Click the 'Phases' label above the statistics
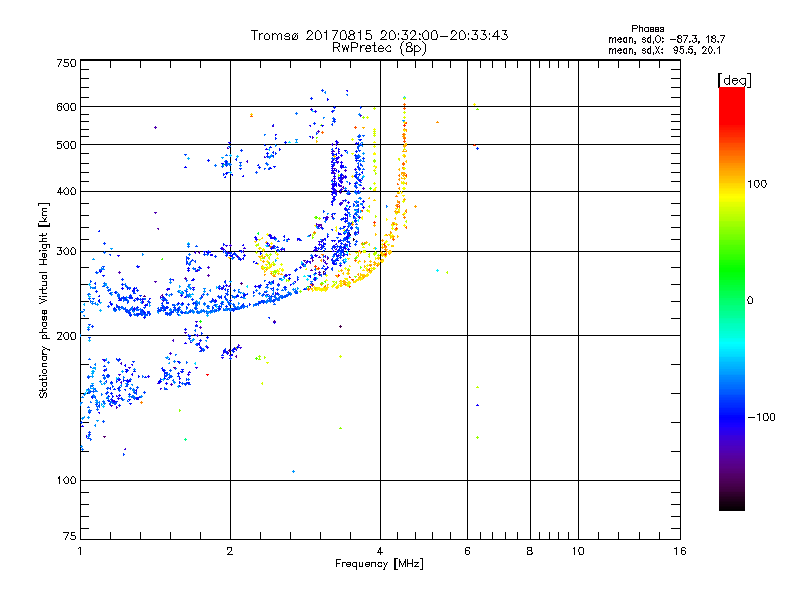The width and height of the screenshot is (800, 600). pos(647,29)
